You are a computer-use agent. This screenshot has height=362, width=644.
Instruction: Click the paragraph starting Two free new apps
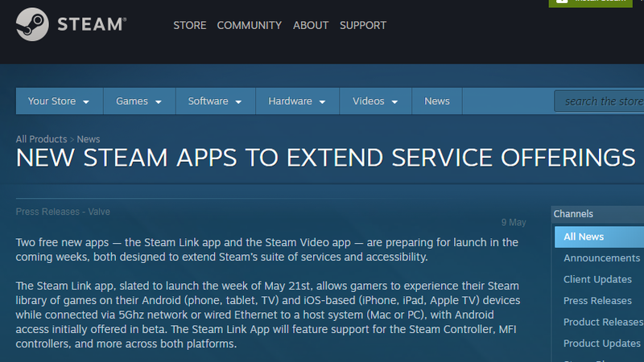[267, 249]
